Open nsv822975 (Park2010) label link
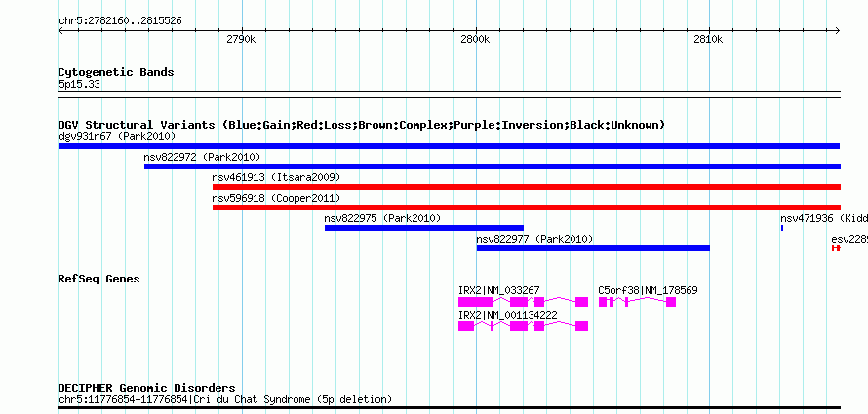Viewport: 868px width, 414px height. click(x=382, y=218)
